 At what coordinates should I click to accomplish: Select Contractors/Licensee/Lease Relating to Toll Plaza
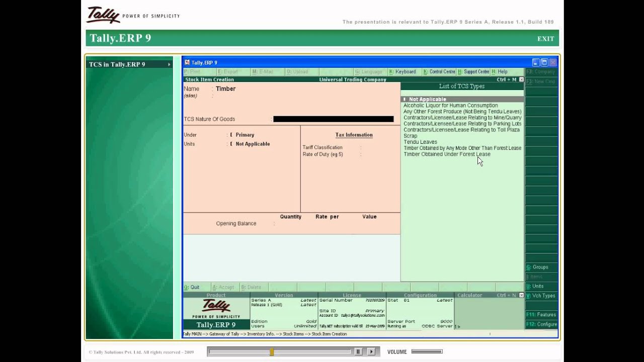coord(461,130)
